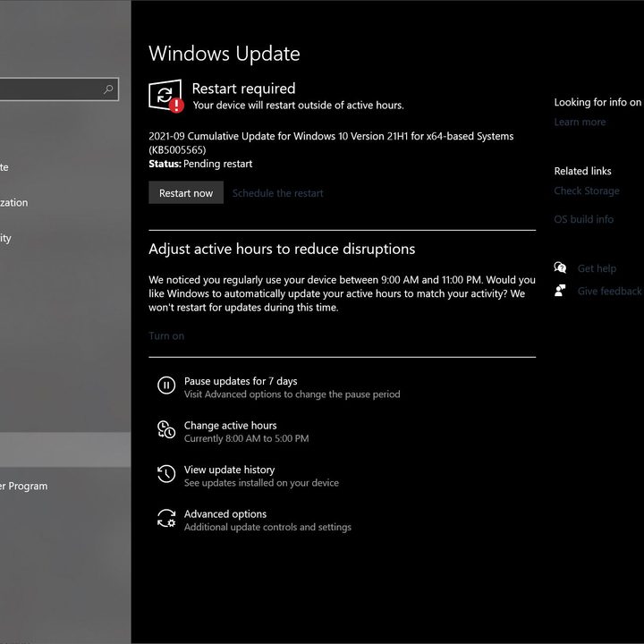Click the 'Related links' heading

point(582,171)
